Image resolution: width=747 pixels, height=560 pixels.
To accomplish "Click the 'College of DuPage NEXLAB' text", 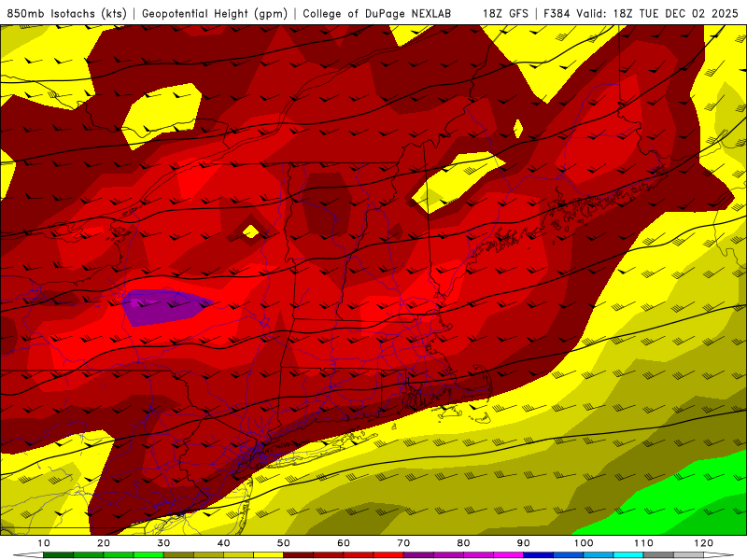I will point(377,14).
